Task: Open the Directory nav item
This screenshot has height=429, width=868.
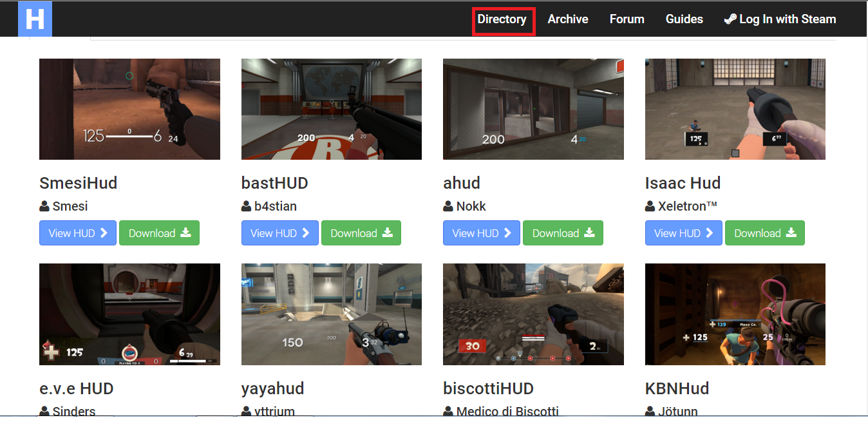Action: click(502, 19)
